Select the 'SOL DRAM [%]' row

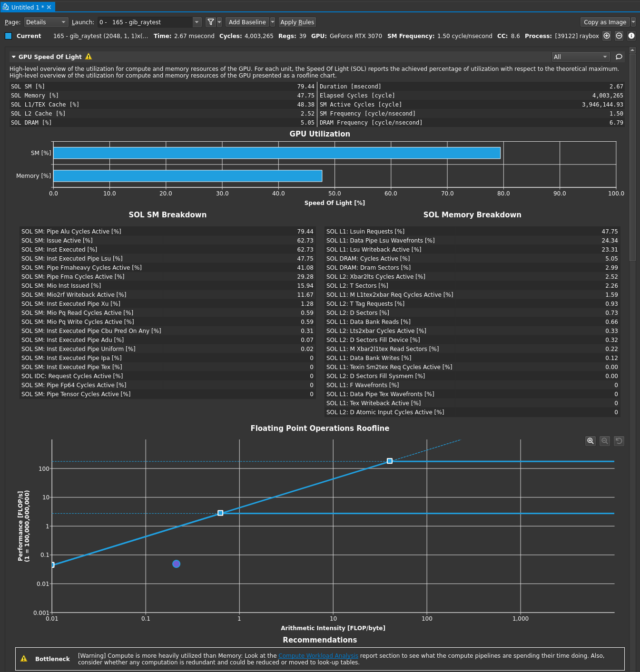[x=163, y=123]
